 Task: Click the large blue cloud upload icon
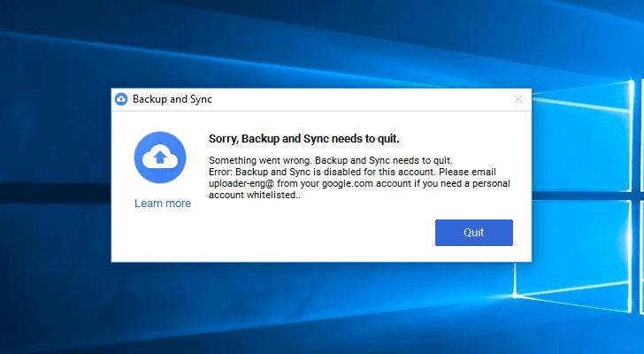click(x=161, y=158)
